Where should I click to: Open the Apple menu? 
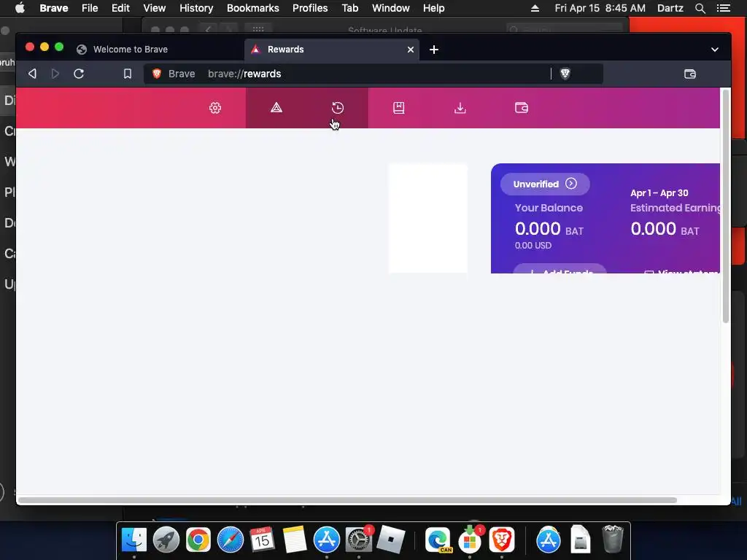(x=20, y=8)
